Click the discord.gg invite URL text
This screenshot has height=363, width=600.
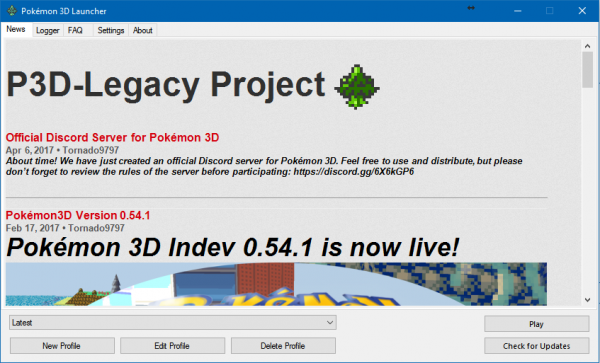(354, 172)
